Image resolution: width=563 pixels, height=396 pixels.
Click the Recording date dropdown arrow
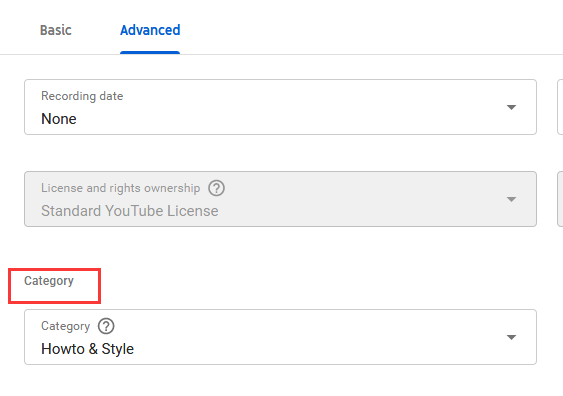click(511, 107)
